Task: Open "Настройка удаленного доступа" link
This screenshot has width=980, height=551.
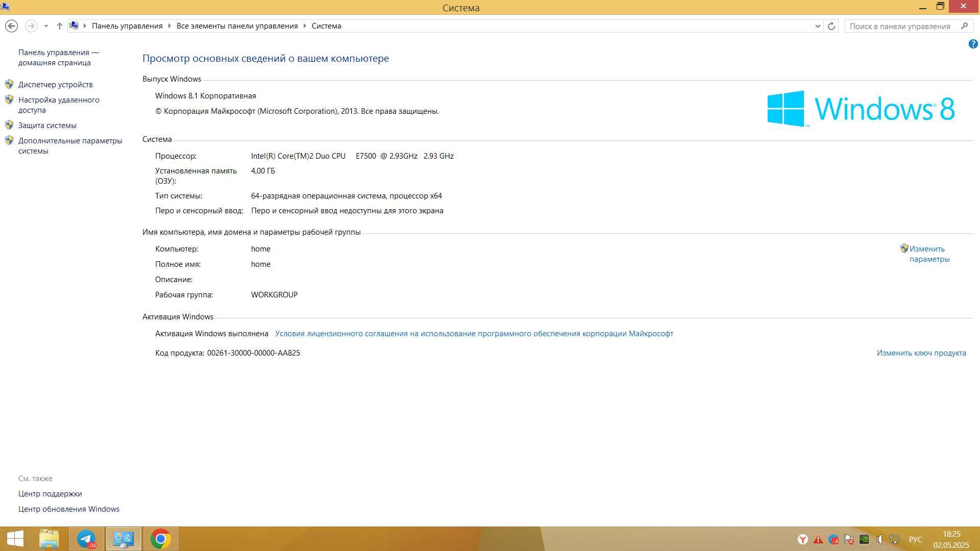Action: point(59,105)
